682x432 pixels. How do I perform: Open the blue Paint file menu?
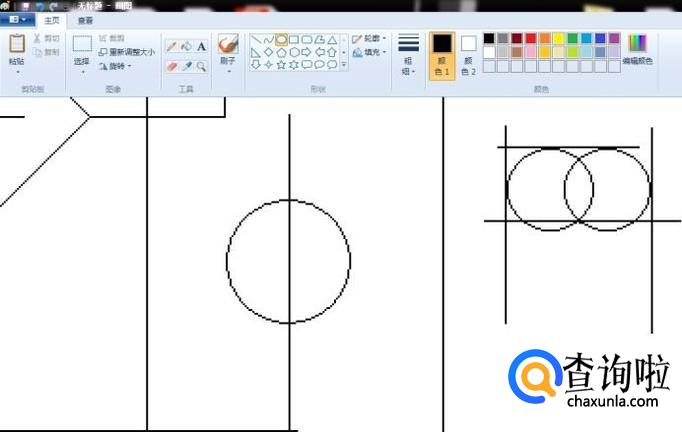pos(18,20)
